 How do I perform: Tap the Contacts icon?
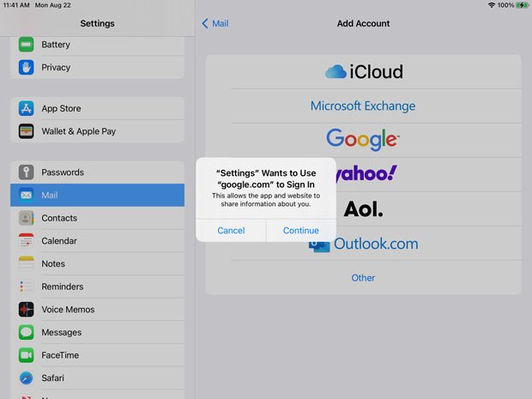pyautogui.click(x=26, y=218)
